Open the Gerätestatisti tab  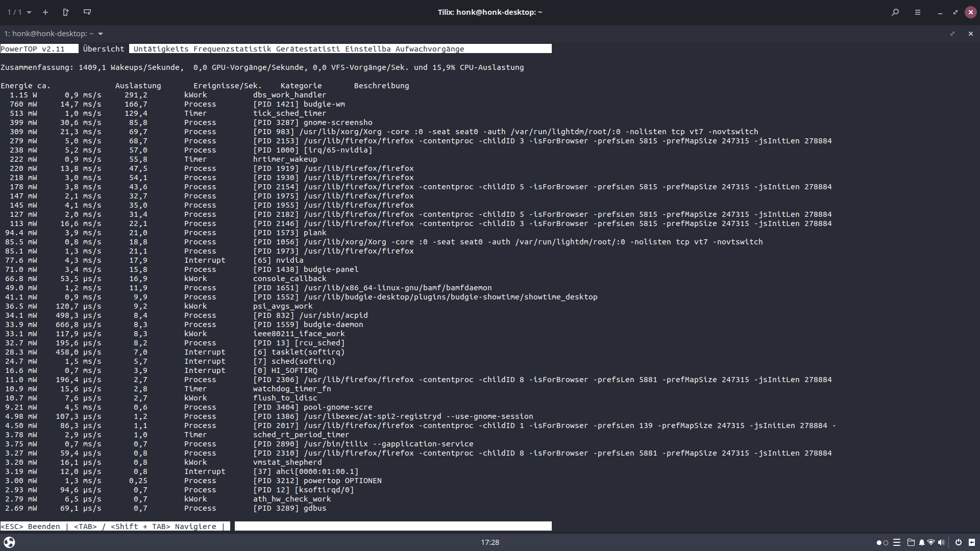(308, 49)
